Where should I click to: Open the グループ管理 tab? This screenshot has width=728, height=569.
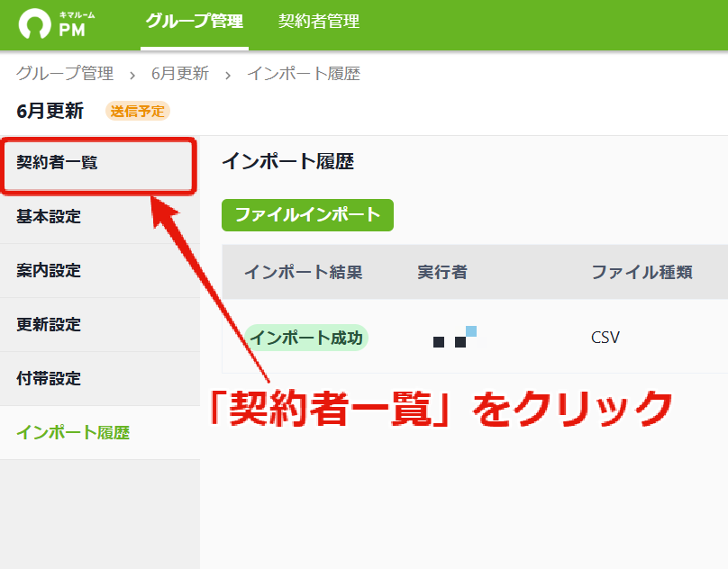[x=194, y=21]
